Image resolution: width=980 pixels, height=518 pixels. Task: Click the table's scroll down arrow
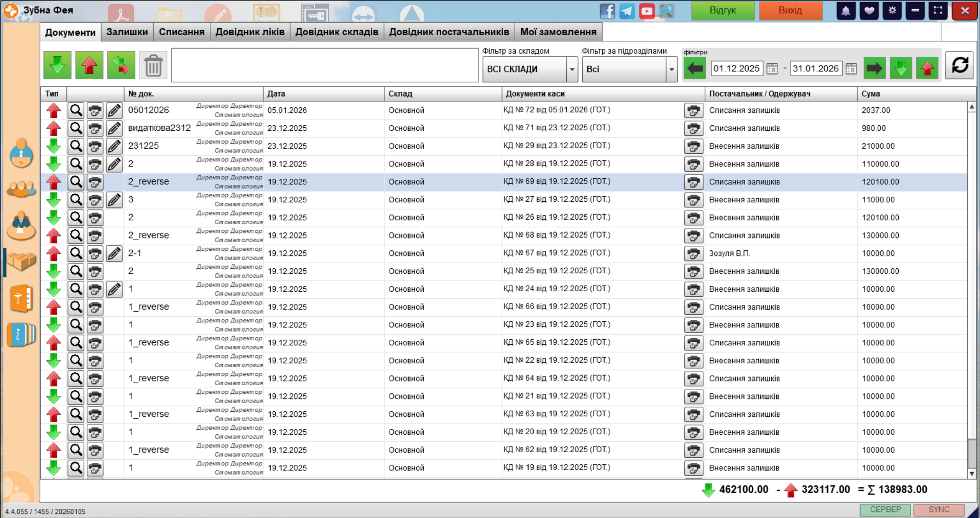coord(972,474)
